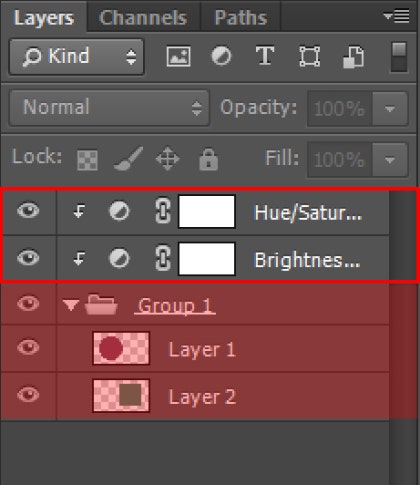Lock transparent pixels icon
The width and height of the screenshot is (420, 485).
point(87,160)
